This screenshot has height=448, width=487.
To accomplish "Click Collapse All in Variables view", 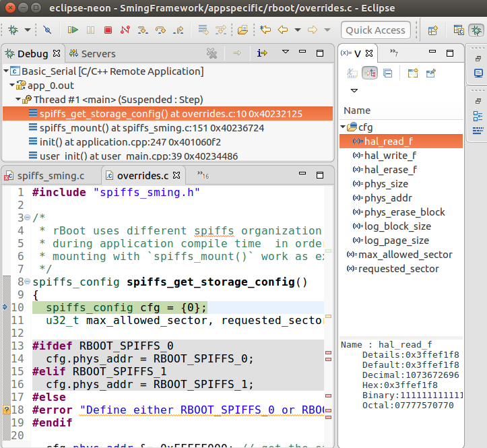I will [x=387, y=73].
